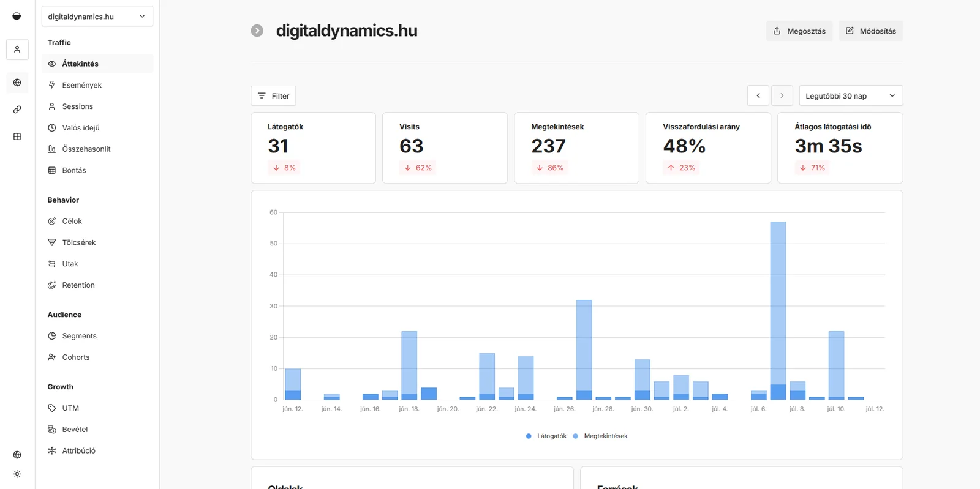
Task: Click the language globe icon at bottom left
Action: [17, 455]
